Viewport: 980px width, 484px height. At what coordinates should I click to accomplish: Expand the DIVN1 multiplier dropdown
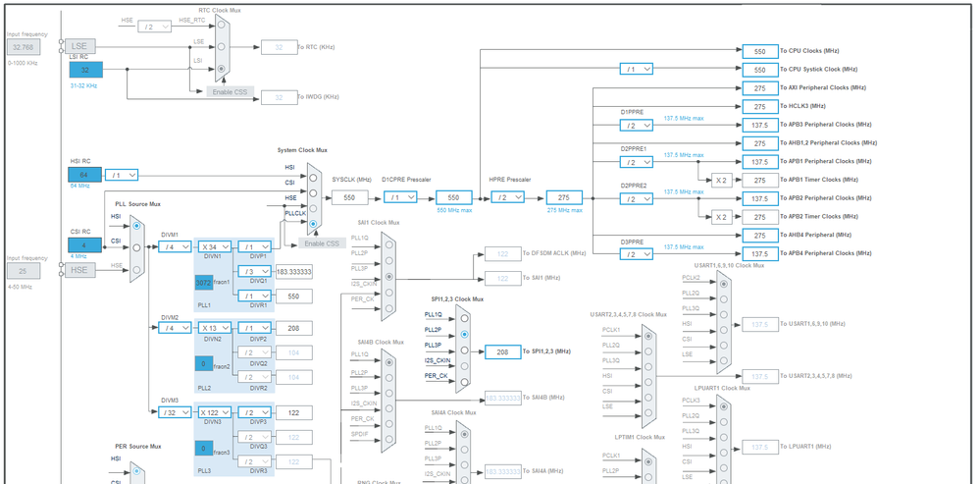pyautogui.click(x=215, y=246)
